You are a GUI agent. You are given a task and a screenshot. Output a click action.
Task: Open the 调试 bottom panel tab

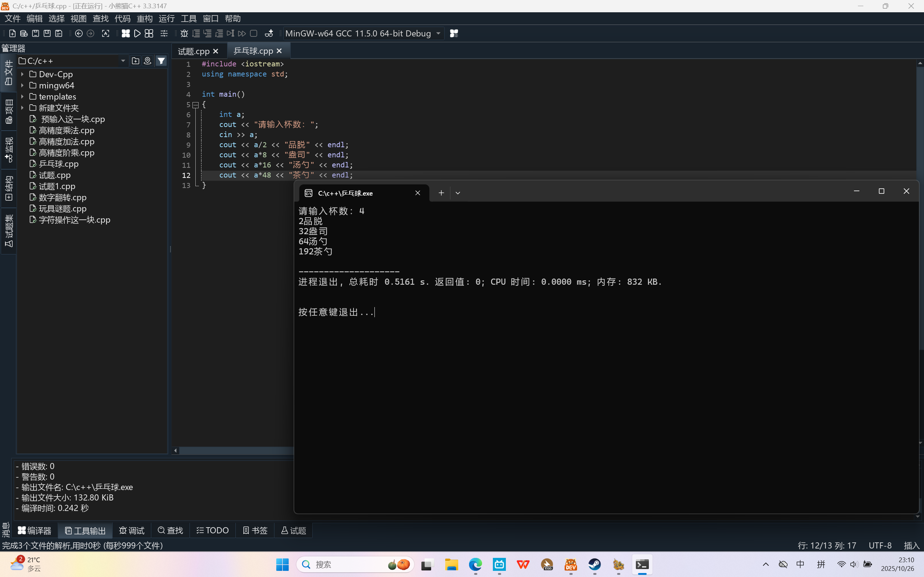[x=132, y=530]
